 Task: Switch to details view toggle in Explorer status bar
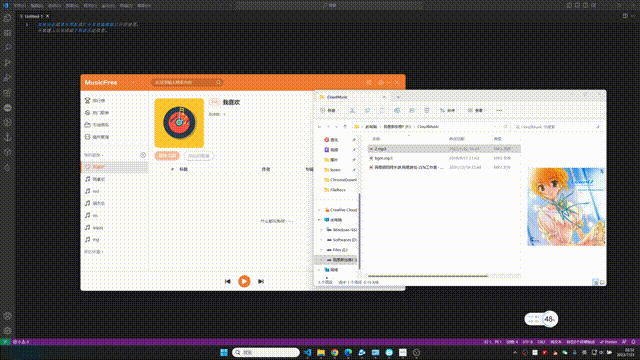[596, 282]
